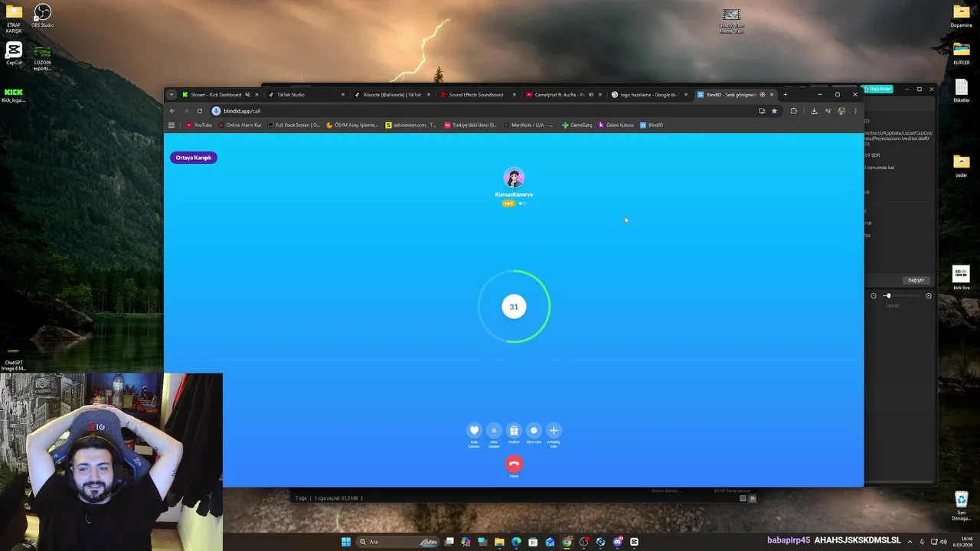
Task: Open ETRAF KARIŞIK desktop folder
Action: tap(14, 18)
